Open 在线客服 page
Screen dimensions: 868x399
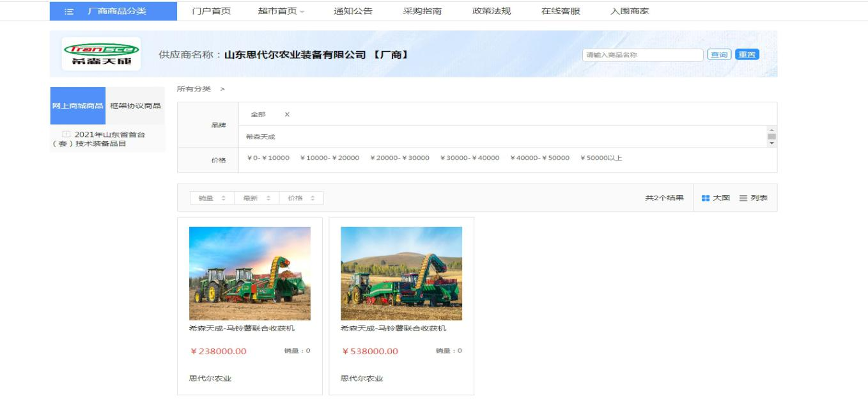click(561, 11)
